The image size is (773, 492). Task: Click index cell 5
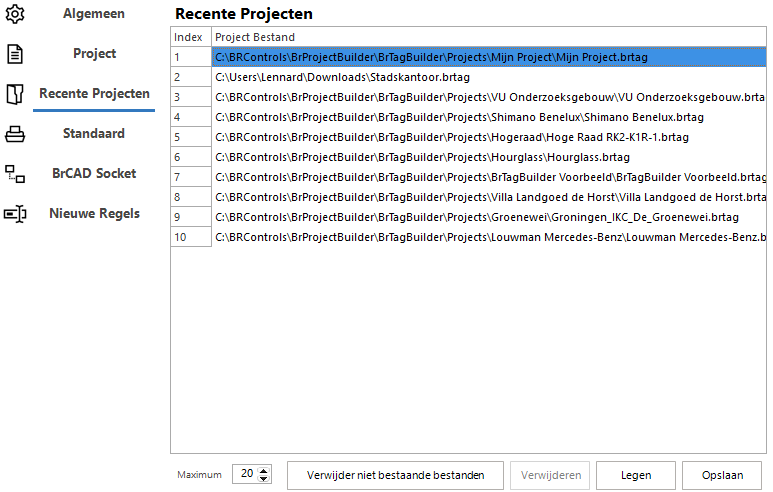(191, 137)
